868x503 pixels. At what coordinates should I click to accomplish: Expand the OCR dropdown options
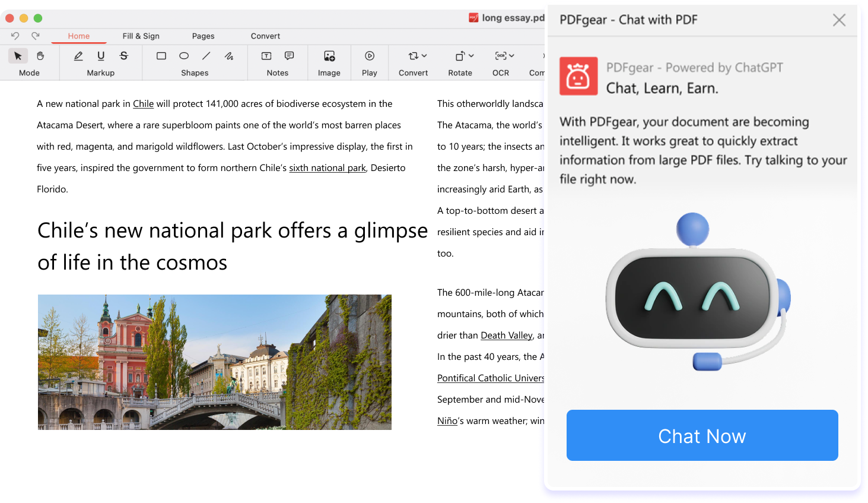pyautogui.click(x=504, y=56)
